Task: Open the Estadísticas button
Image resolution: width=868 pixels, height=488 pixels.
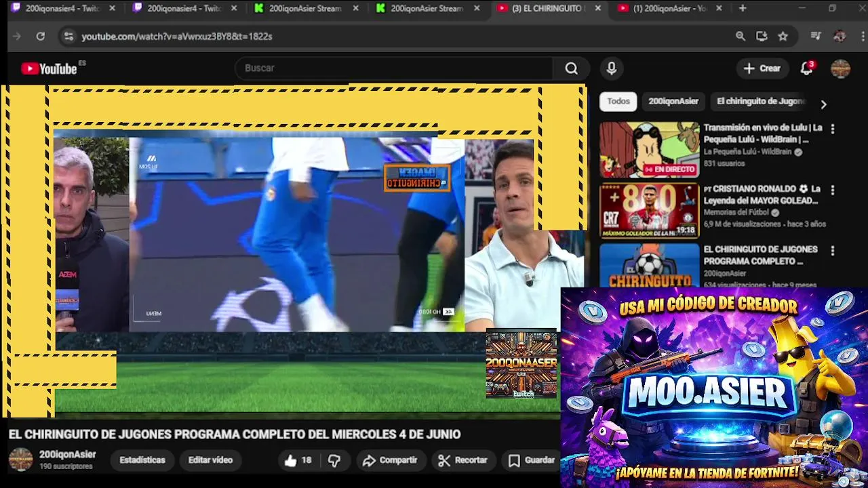Action: (x=142, y=460)
